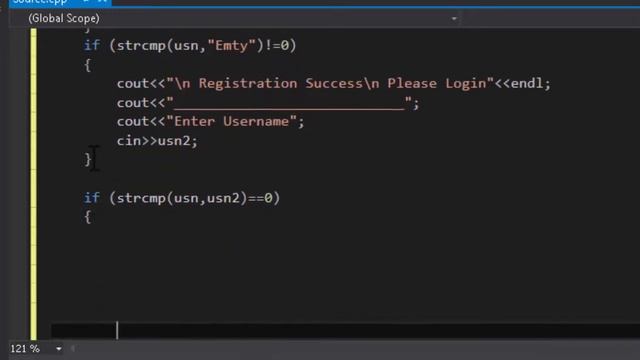Screen dimensions: 640x360
Task: Click the 'Registration Success' cout line
Action: pos(333,84)
